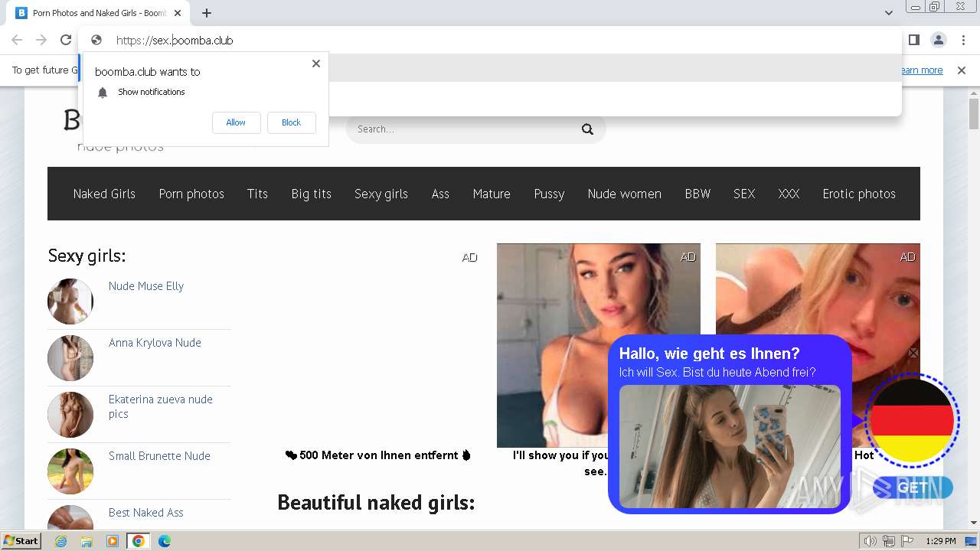Open the Small Brunette Nude link
Viewport: 980px width, 551px height.
pyautogui.click(x=159, y=456)
